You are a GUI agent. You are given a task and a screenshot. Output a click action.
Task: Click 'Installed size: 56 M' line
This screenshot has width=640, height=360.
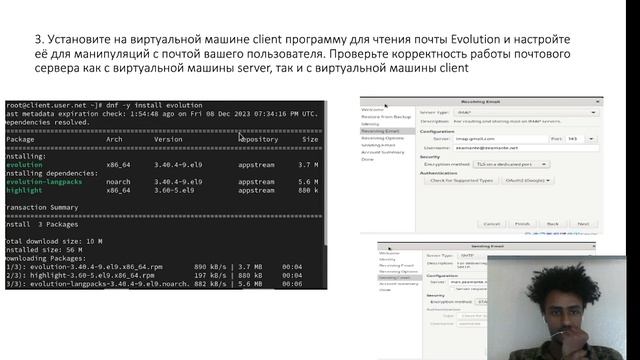[x=44, y=250]
